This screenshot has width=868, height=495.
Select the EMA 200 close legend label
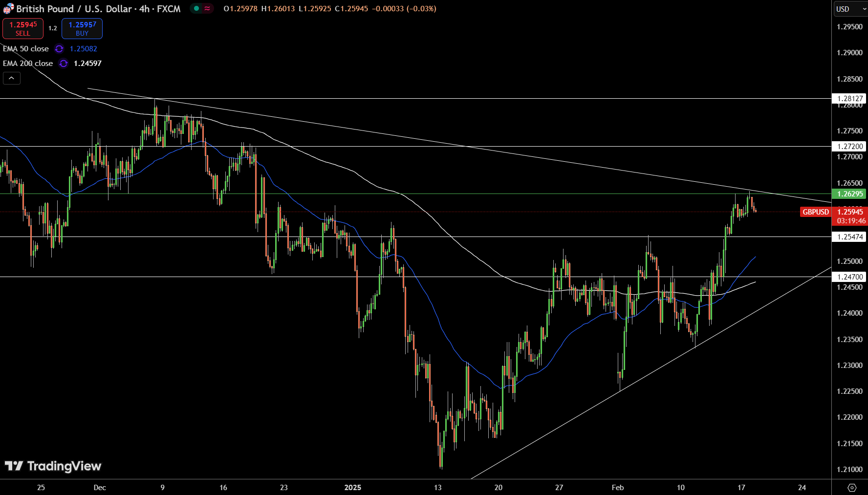(28, 64)
